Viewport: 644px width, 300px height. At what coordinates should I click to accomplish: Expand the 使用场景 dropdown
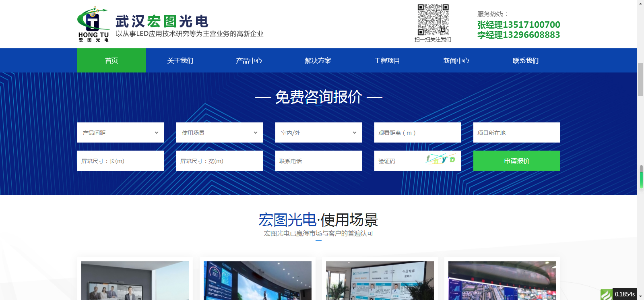coord(219,132)
